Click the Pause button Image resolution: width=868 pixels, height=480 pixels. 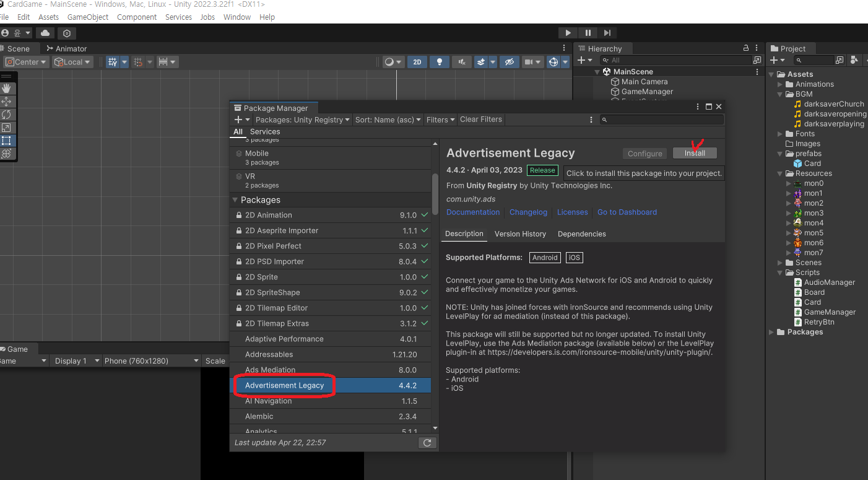coord(588,33)
